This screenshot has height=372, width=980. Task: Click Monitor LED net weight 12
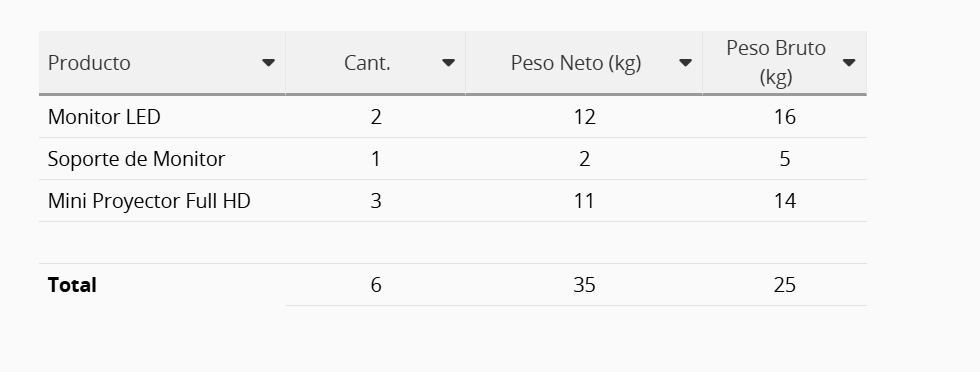pos(584,117)
